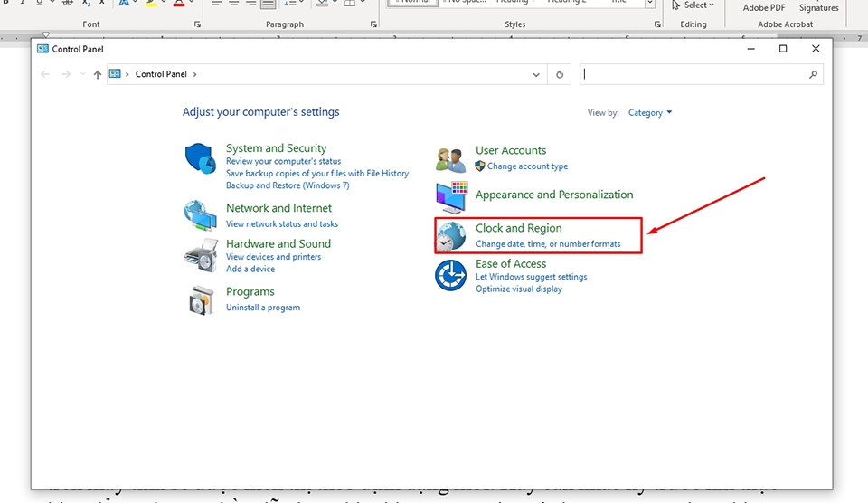Viewport: 868px width, 503px height.
Task: Open the Font dialog launcher
Action: [198, 24]
